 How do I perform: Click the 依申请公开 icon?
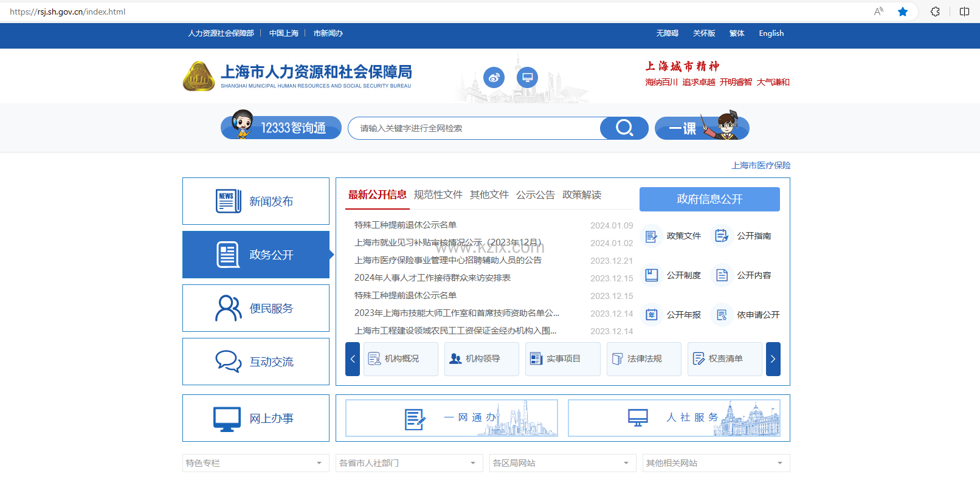pos(722,315)
